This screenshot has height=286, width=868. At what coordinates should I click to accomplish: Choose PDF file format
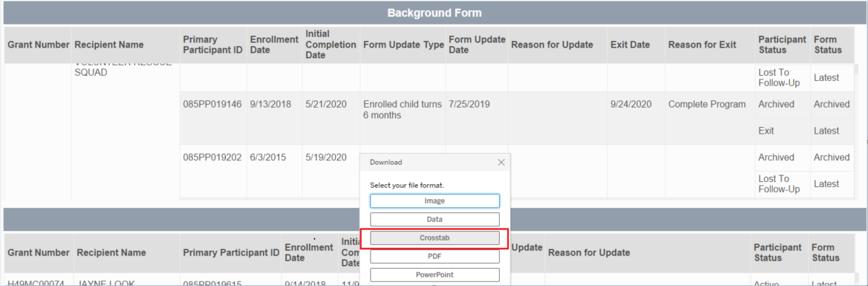[435, 256]
